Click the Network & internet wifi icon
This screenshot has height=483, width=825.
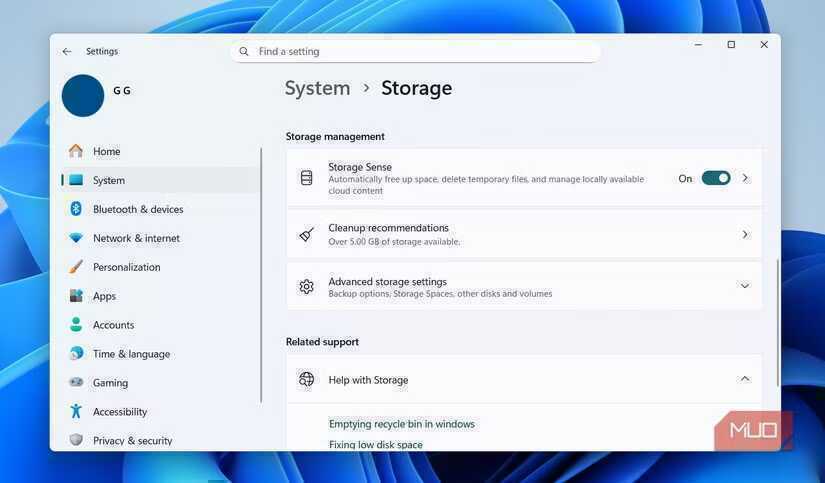tap(76, 238)
